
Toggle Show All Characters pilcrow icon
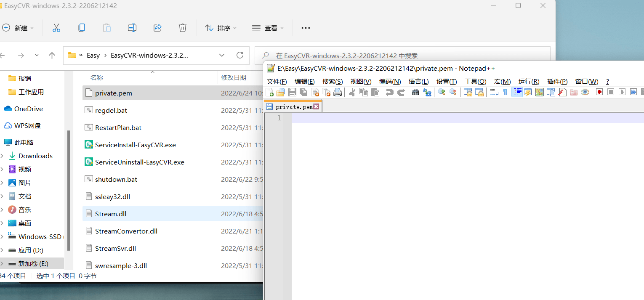click(505, 92)
